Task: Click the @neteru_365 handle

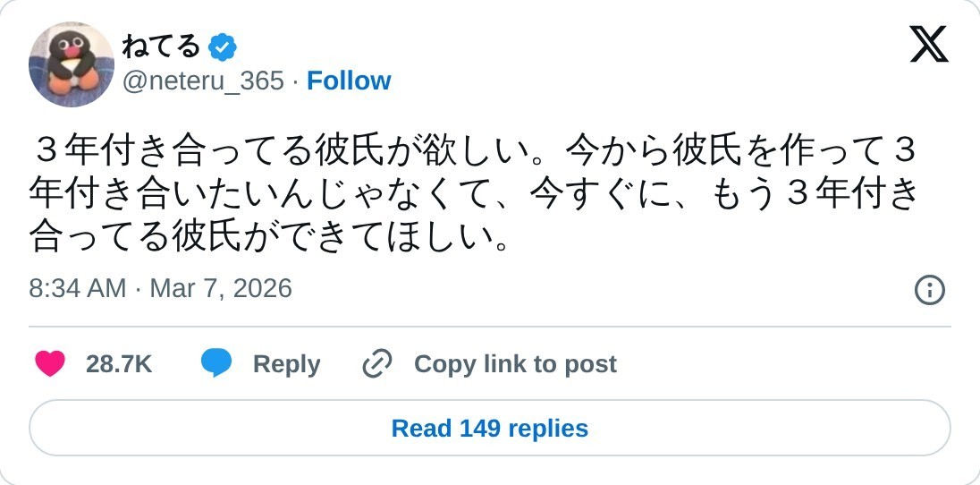Action: pyautogui.click(x=203, y=81)
